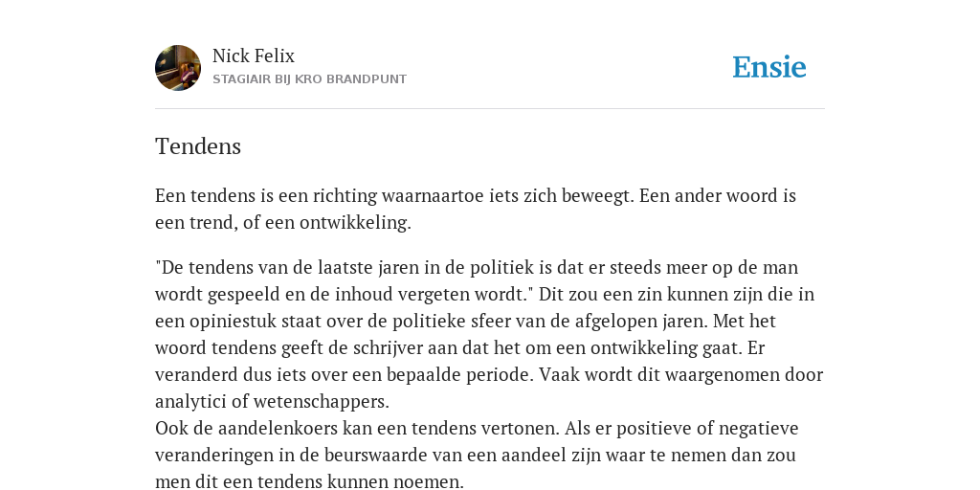The image size is (980, 490).
Task: Click the first paragraph defining tendens
Action: (x=476, y=209)
